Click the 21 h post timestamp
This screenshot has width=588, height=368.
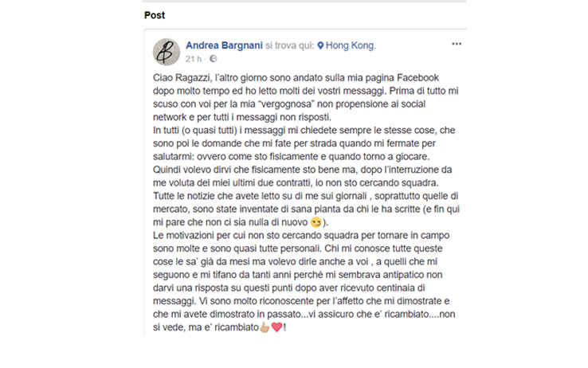(x=194, y=59)
